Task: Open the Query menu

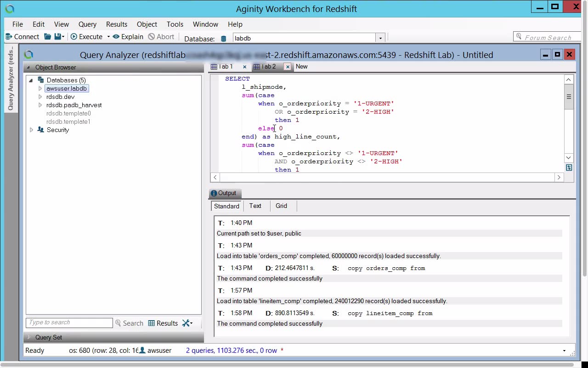Action: [87, 24]
